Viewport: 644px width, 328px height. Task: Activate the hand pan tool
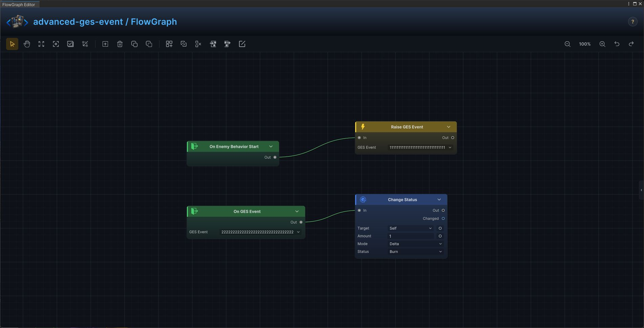[27, 44]
